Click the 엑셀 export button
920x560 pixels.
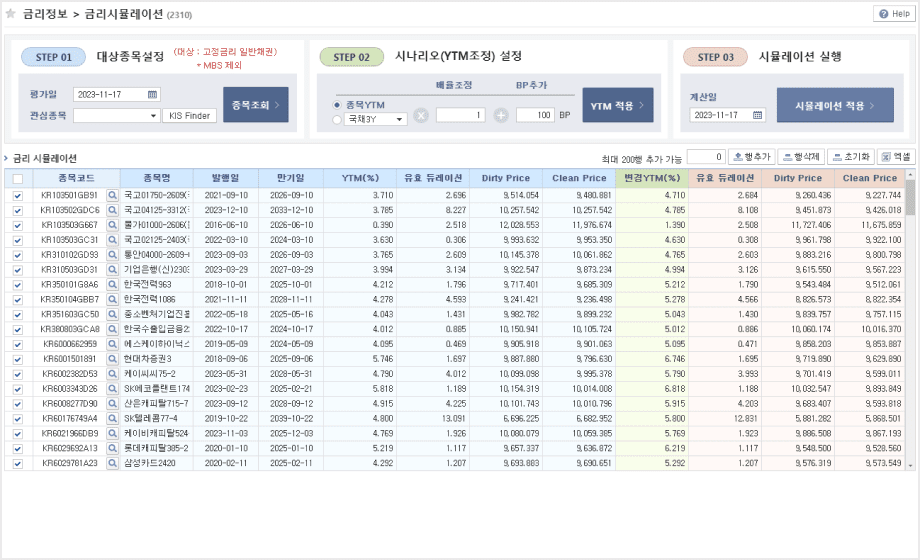coord(896,157)
